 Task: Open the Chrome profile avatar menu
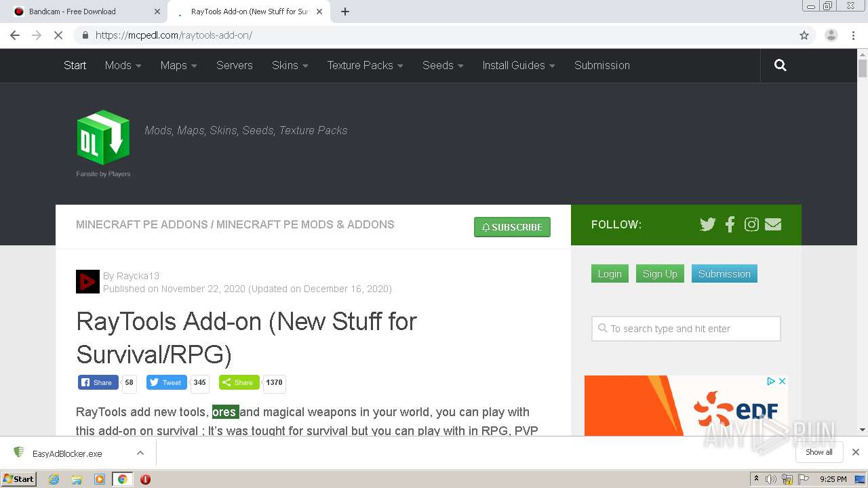pos(831,35)
